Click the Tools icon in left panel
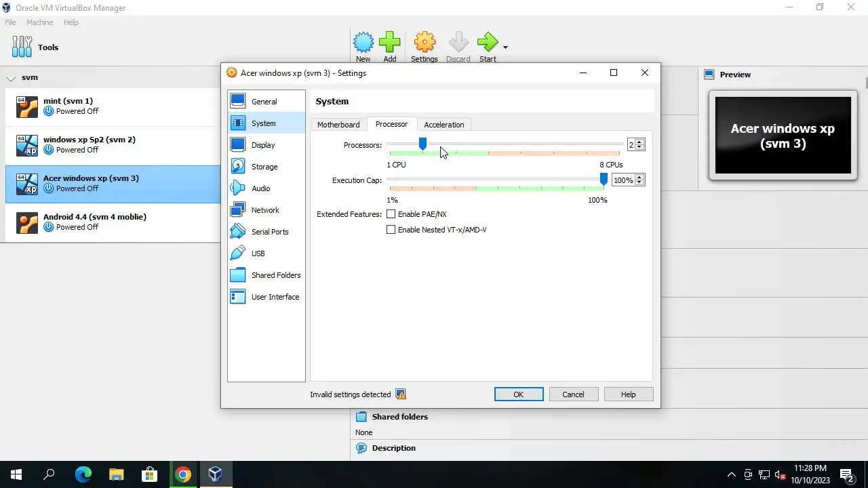868x488 pixels. (22, 47)
